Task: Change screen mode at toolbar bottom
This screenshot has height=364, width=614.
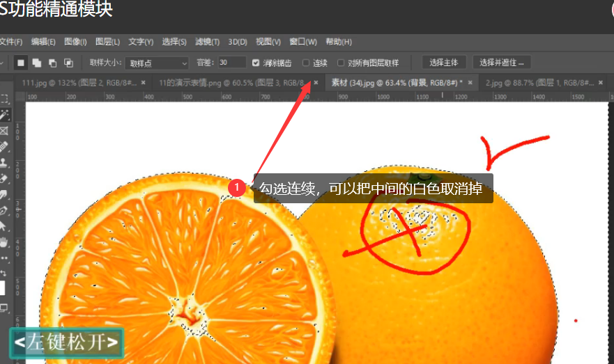Action: tap(4, 308)
